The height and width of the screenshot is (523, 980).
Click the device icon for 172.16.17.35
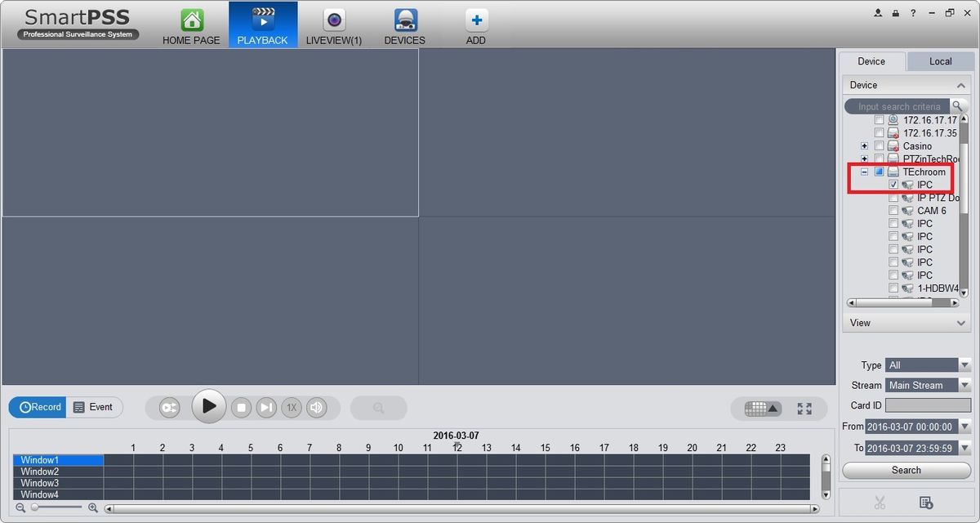click(x=893, y=132)
